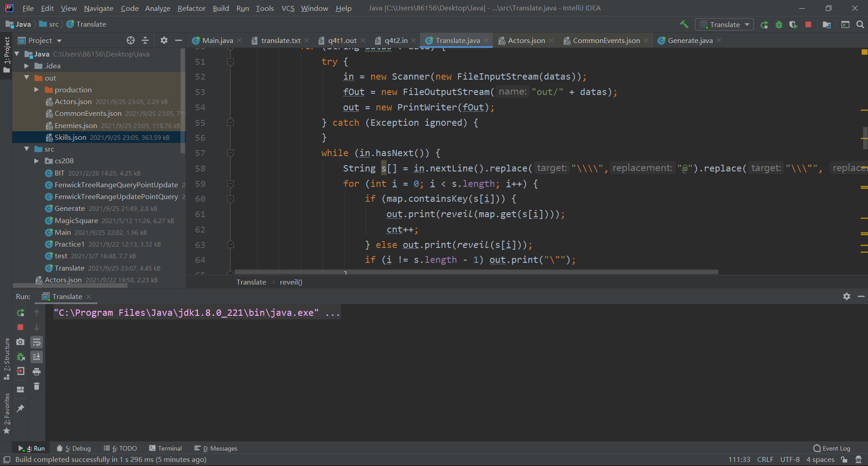Toggle the Project side tool window
The image size is (868, 466).
pos(6,55)
